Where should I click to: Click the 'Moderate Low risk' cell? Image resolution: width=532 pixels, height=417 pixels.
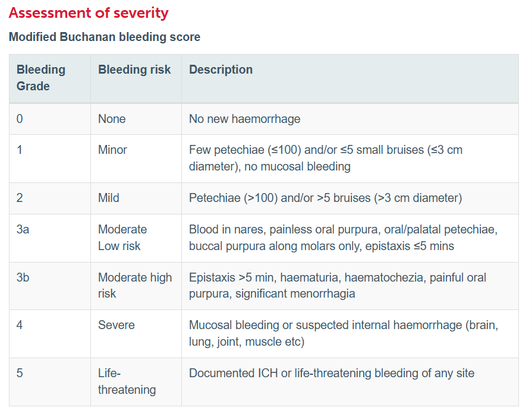(136, 238)
